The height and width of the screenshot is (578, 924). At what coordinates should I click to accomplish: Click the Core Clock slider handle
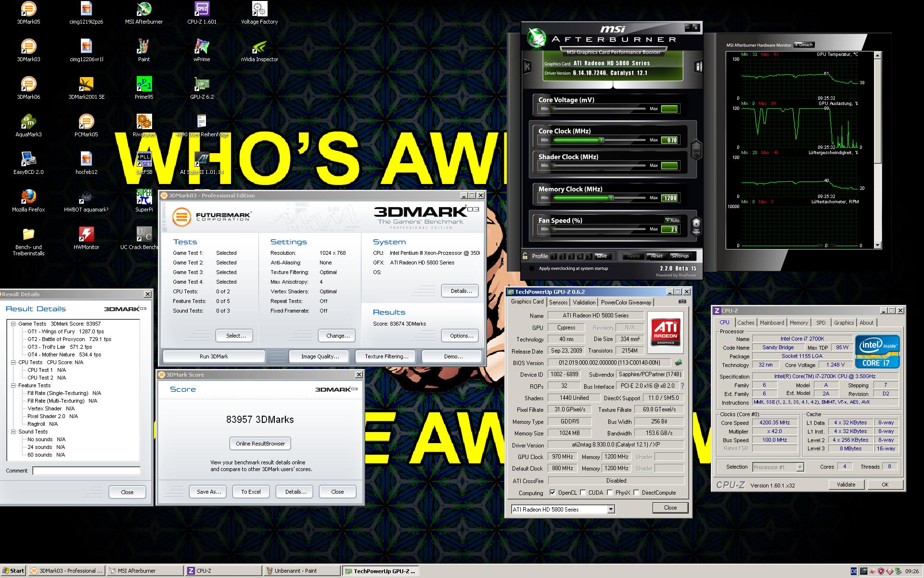(x=601, y=140)
